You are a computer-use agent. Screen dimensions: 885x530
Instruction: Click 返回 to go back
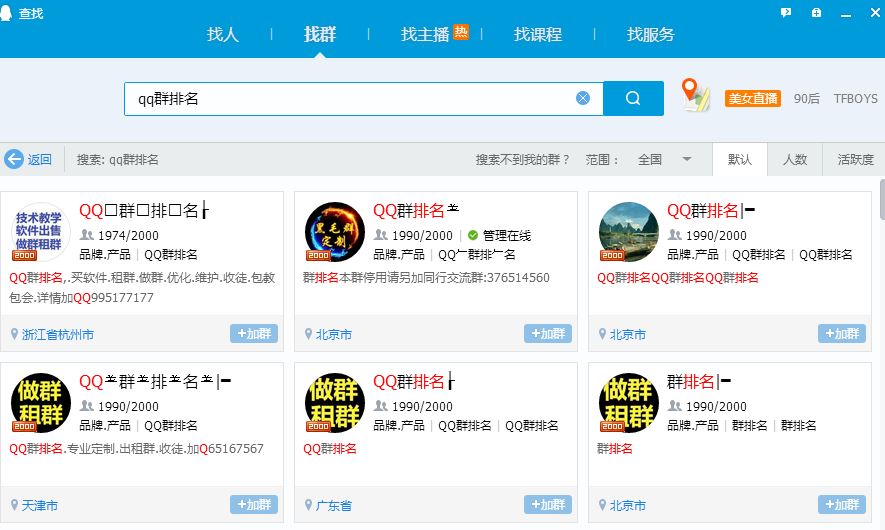pos(40,160)
